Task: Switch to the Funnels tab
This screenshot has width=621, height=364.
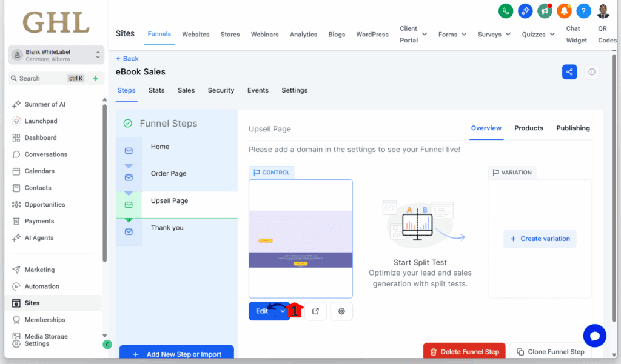Action: click(x=159, y=34)
